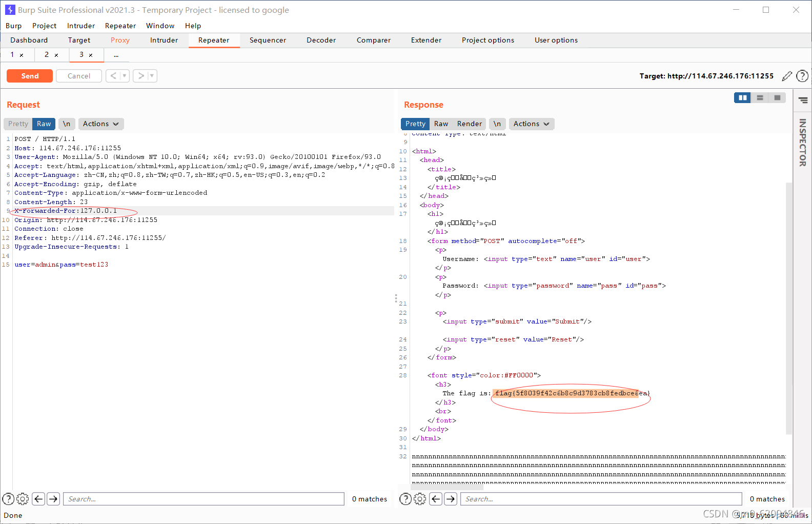Select the Raw view in Request
The width and height of the screenshot is (812, 524).
[x=44, y=124]
